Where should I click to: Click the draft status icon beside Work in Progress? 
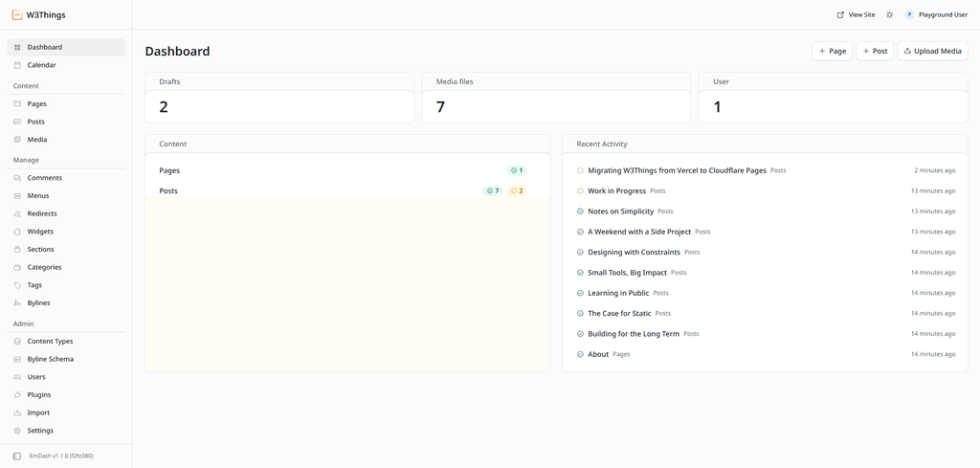click(x=580, y=190)
